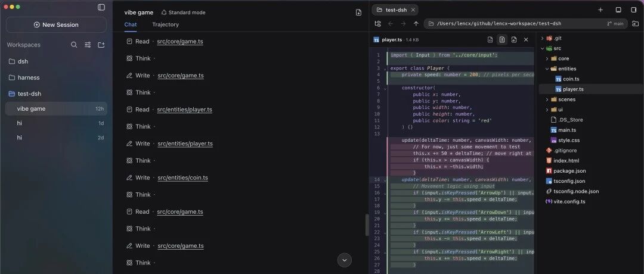This screenshot has width=644, height=274.
Task: Fold code at line 3 chevron
Action: pos(385,68)
